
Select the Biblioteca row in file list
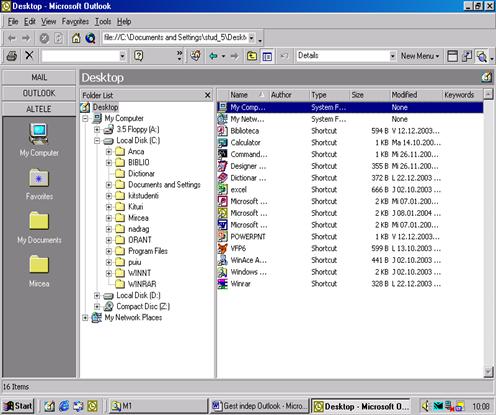[350, 131]
